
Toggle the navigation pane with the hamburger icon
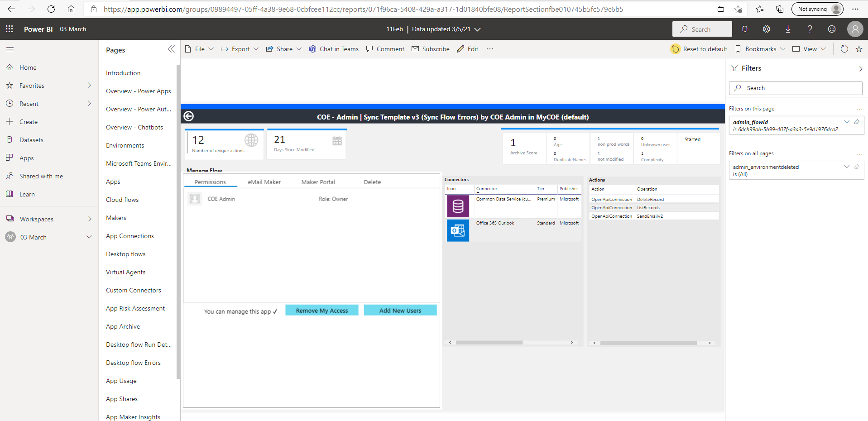click(10, 49)
